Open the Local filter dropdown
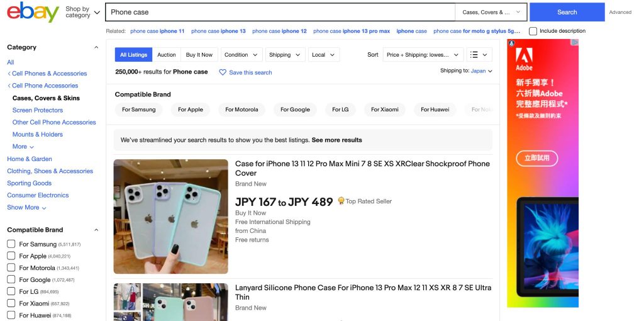The height and width of the screenshot is (321, 644). point(324,55)
